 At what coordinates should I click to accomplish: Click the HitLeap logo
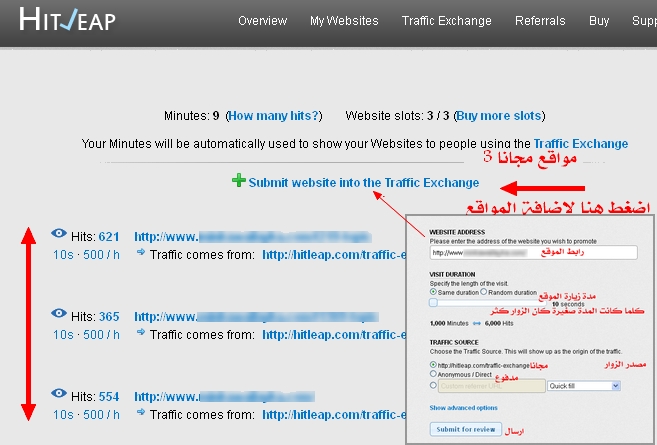tap(67, 20)
